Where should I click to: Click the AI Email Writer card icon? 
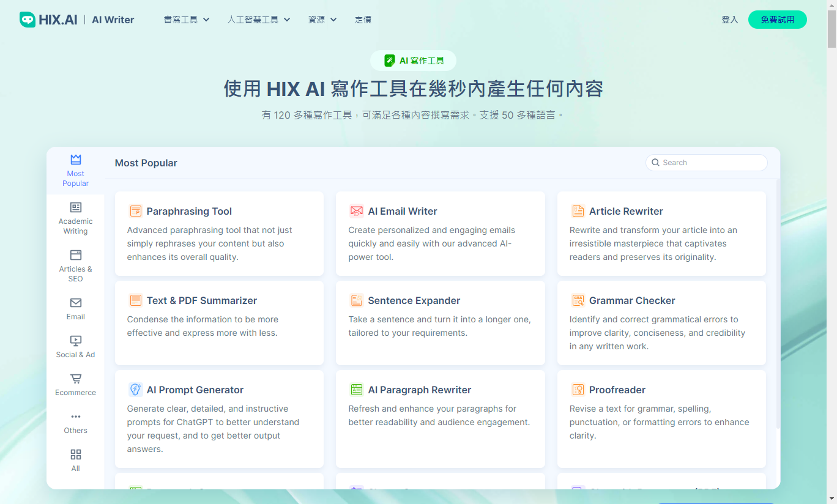pos(357,211)
